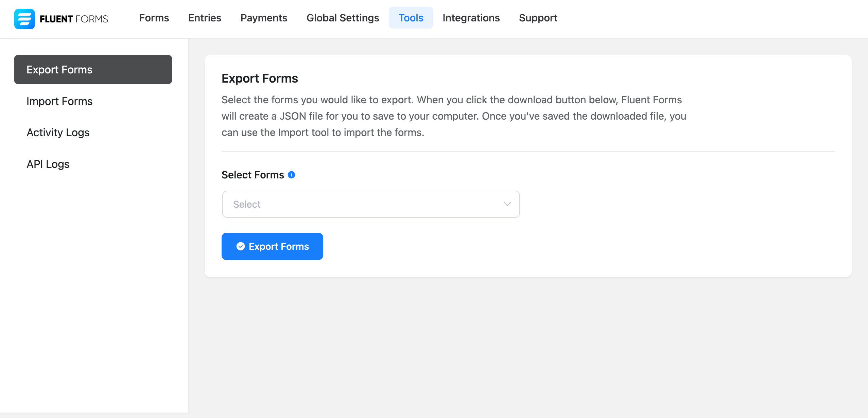Expand the Select Forms dropdown chevron
The image size is (868, 418).
pyautogui.click(x=507, y=204)
